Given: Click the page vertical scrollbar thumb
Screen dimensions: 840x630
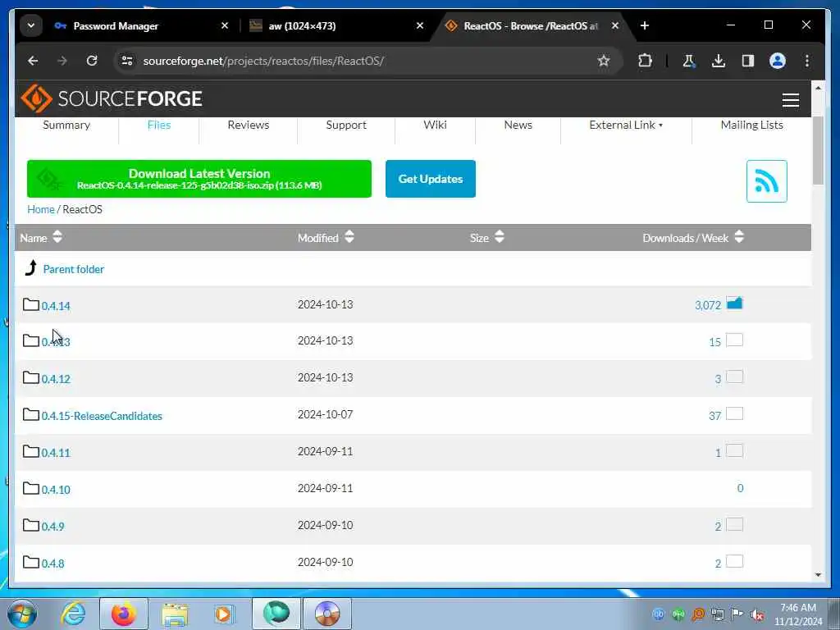Looking at the screenshot, I should [818, 151].
